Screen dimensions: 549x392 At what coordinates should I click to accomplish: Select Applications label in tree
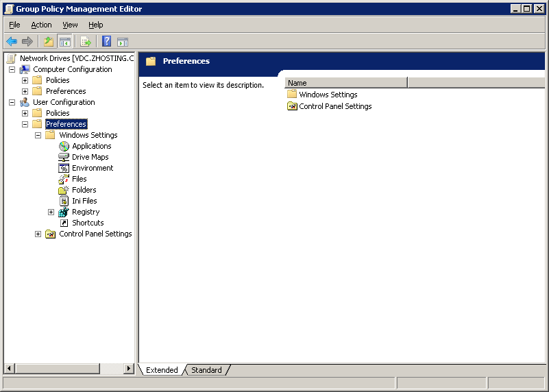[x=92, y=146]
